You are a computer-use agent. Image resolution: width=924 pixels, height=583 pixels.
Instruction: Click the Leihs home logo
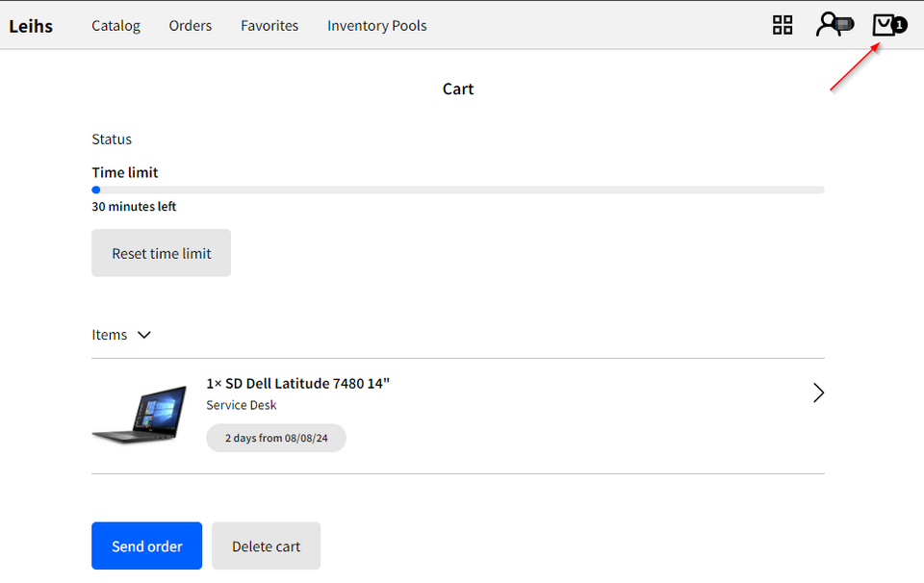(x=31, y=26)
